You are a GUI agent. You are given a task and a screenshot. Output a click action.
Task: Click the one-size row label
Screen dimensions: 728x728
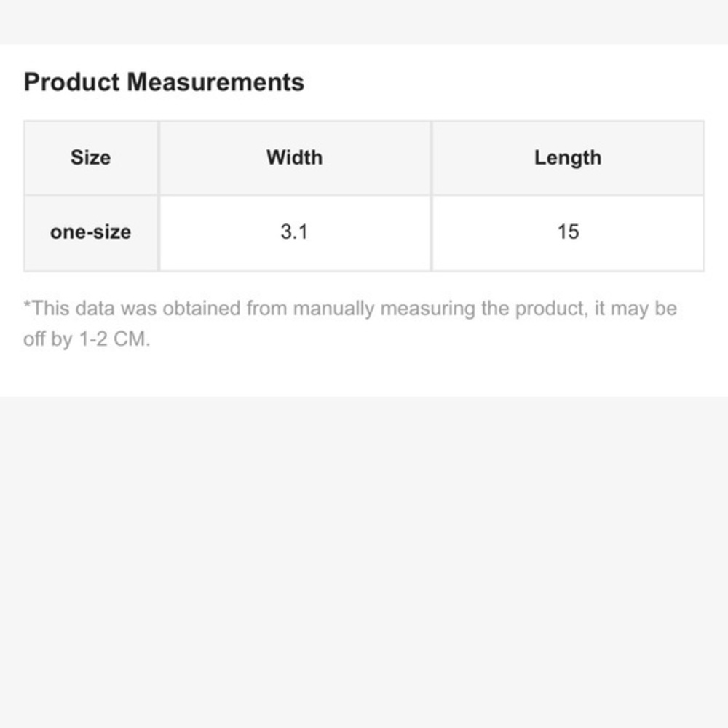[91, 233]
